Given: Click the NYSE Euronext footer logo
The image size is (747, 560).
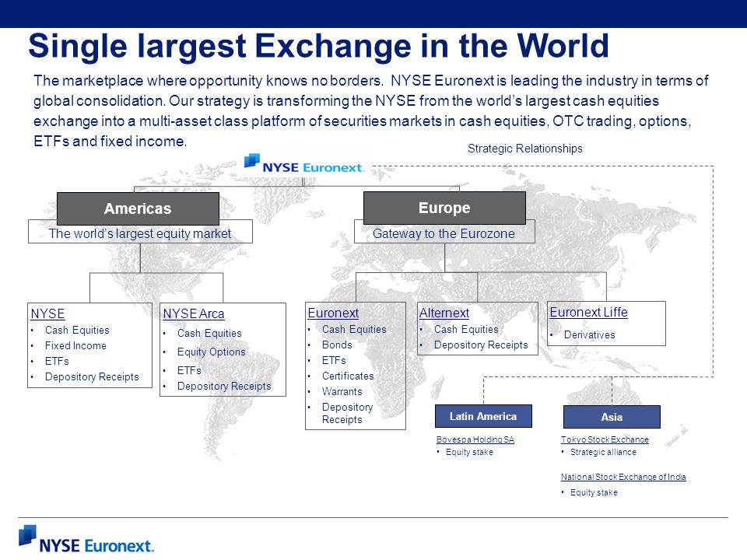Looking at the screenshot, I should tap(86, 540).
